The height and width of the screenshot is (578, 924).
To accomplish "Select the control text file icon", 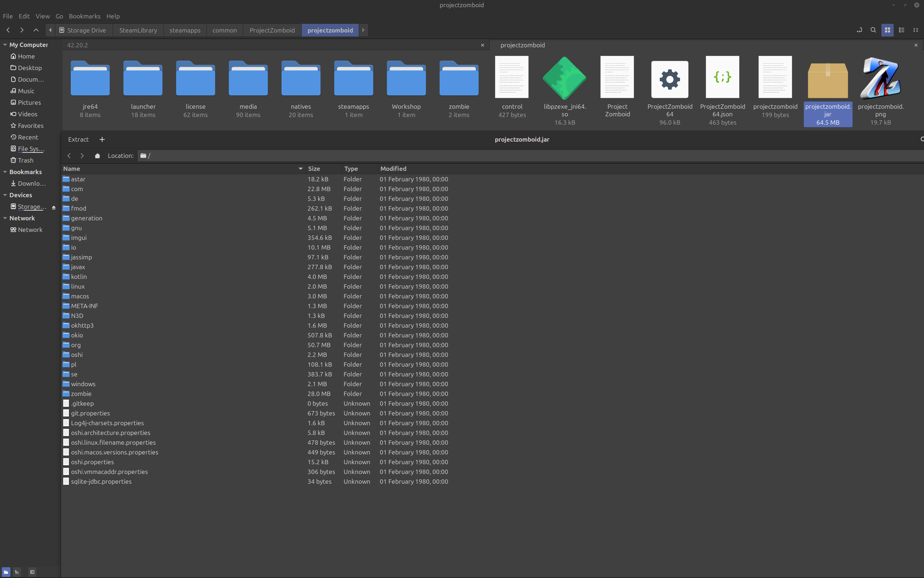I will pyautogui.click(x=512, y=77).
